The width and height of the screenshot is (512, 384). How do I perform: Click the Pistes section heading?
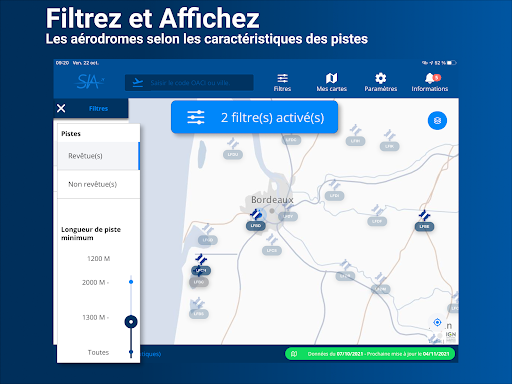(x=71, y=134)
